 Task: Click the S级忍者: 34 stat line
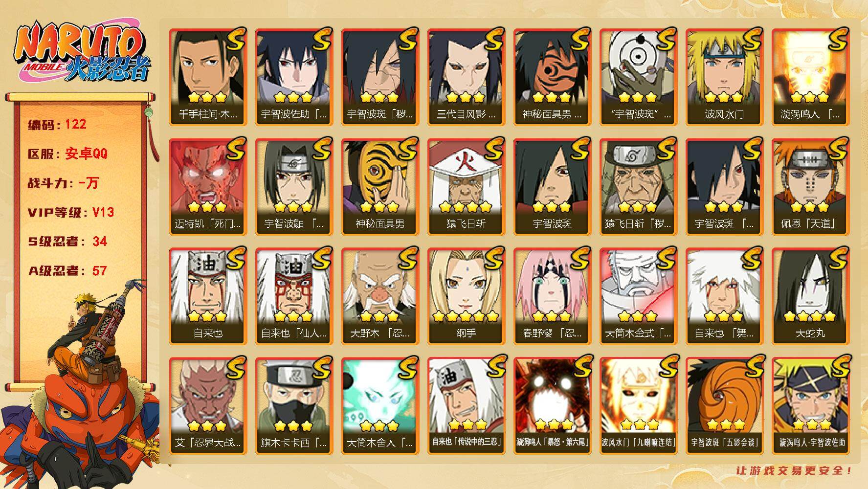(x=67, y=242)
